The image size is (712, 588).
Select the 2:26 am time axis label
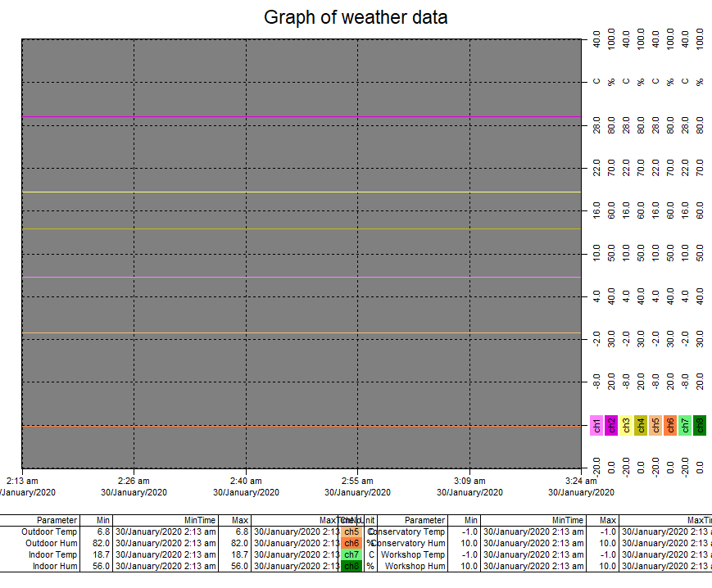pyautogui.click(x=134, y=481)
